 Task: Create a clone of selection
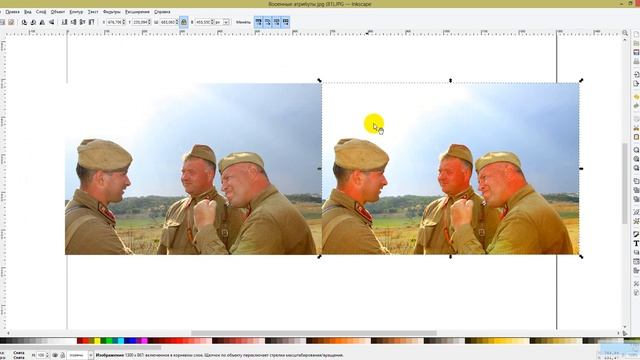[x=636, y=190]
